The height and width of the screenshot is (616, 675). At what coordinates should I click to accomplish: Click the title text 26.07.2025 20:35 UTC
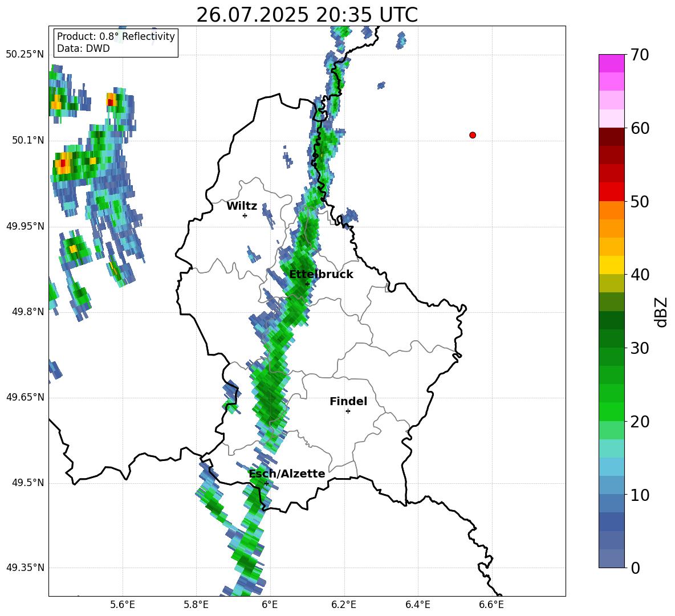[x=307, y=15]
